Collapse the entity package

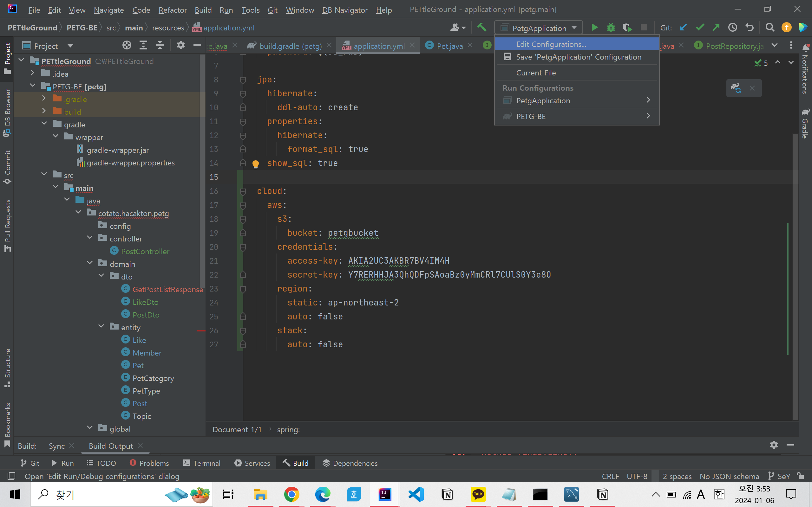[x=101, y=326]
